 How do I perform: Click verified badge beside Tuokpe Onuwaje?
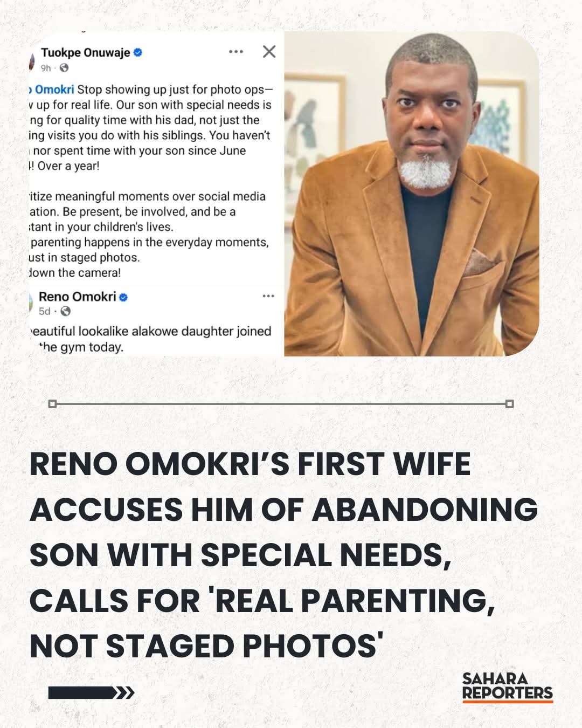(138, 52)
